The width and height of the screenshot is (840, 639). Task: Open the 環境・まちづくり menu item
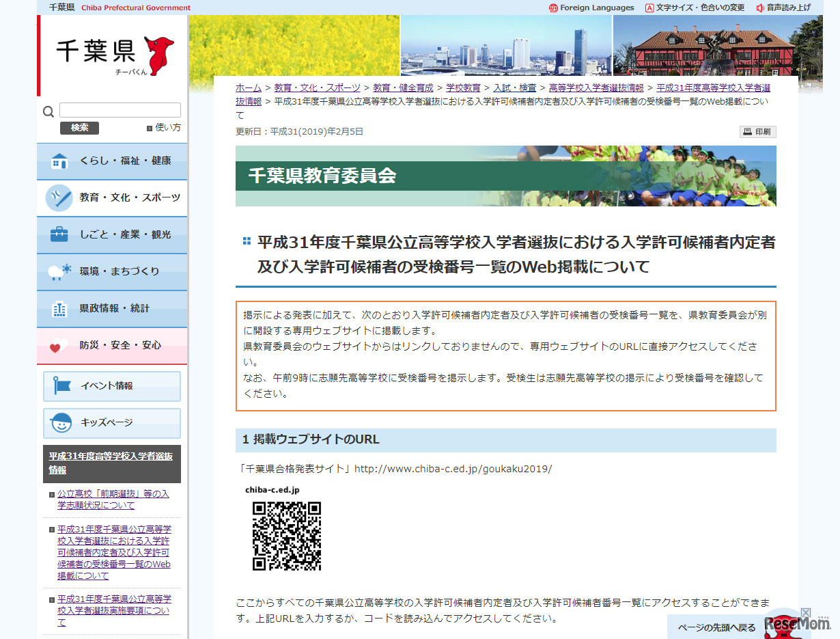119,271
